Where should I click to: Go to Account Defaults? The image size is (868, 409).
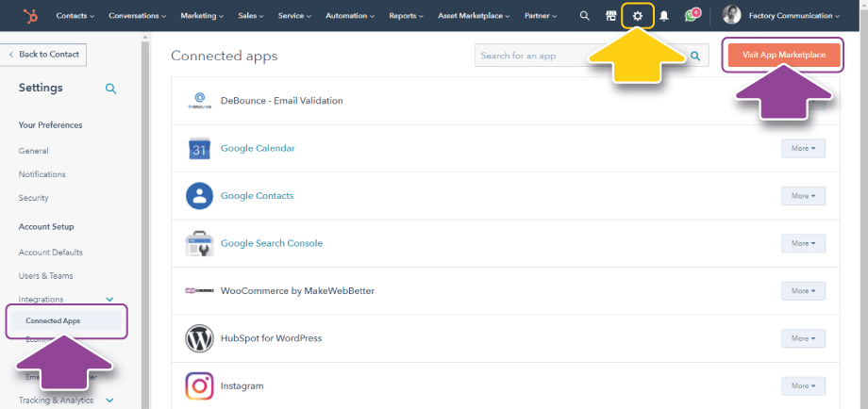pyautogui.click(x=50, y=253)
